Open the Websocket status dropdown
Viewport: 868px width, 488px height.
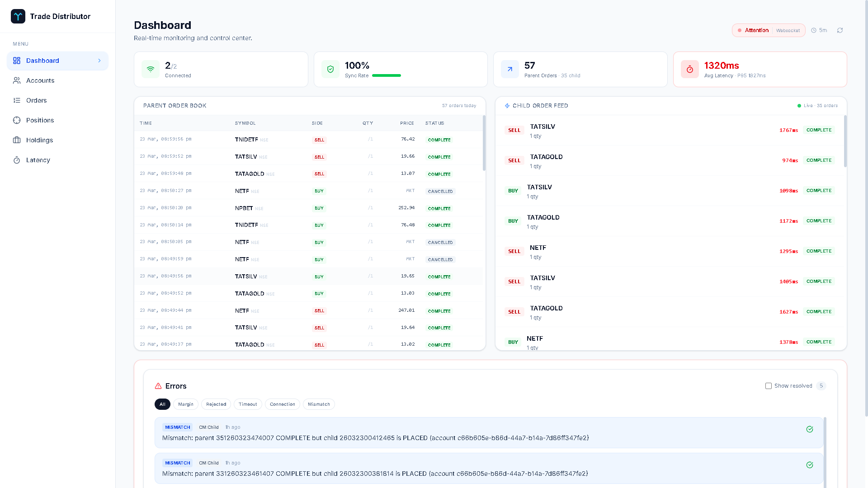[788, 30]
